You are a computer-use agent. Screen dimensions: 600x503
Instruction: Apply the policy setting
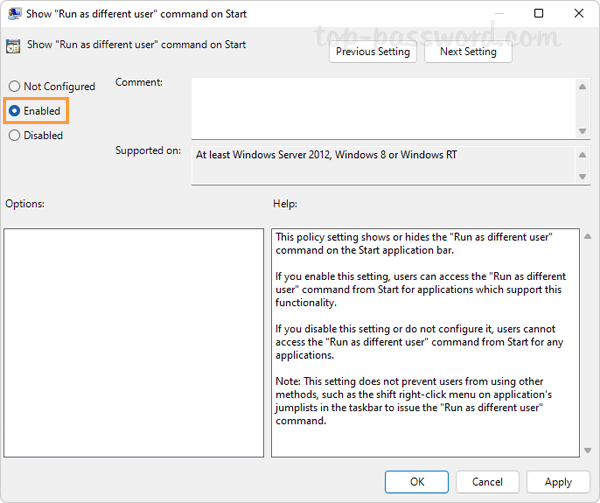point(558,482)
